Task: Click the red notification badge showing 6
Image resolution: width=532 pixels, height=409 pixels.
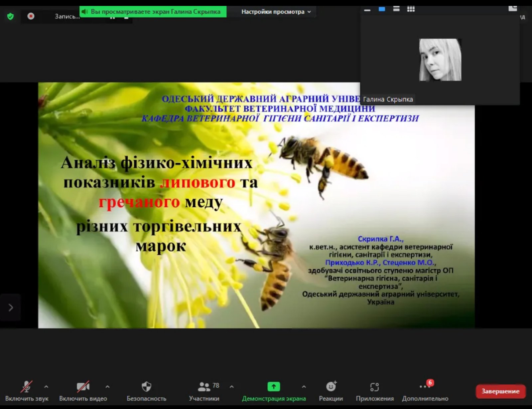Action: 430,382
